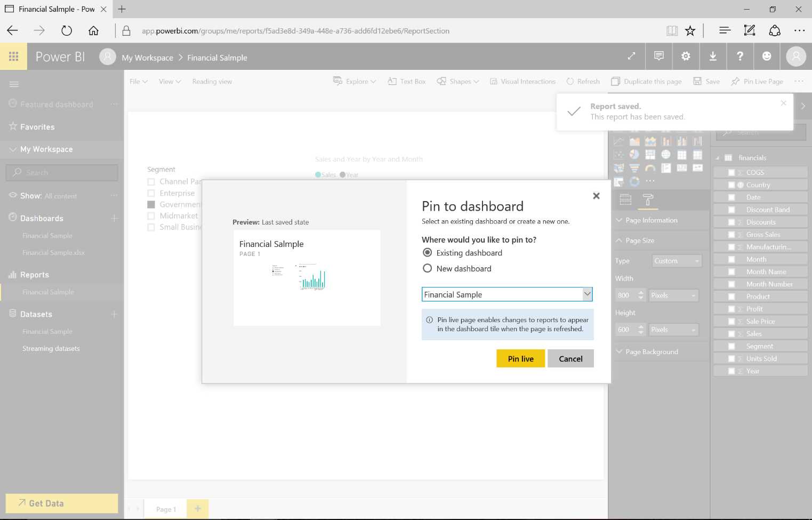Collapse the Page Size section
This screenshot has width=812, height=520.
[x=634, y=241]
